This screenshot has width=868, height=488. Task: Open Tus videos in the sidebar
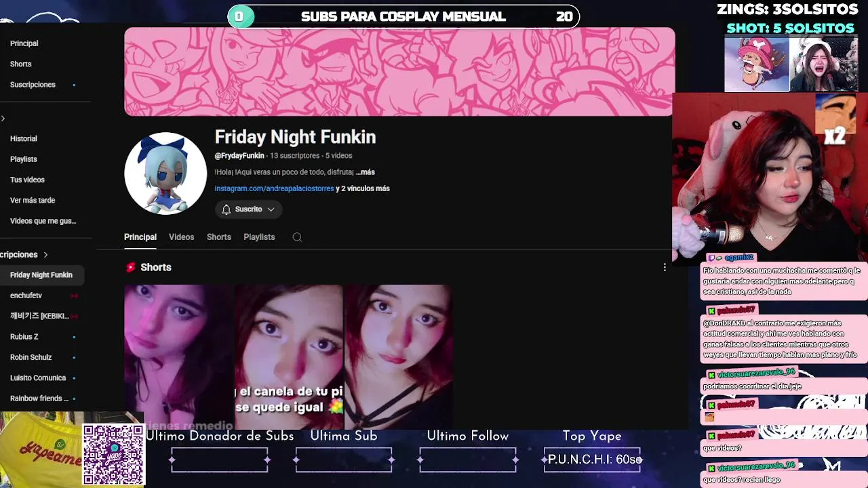pos(27,180)
